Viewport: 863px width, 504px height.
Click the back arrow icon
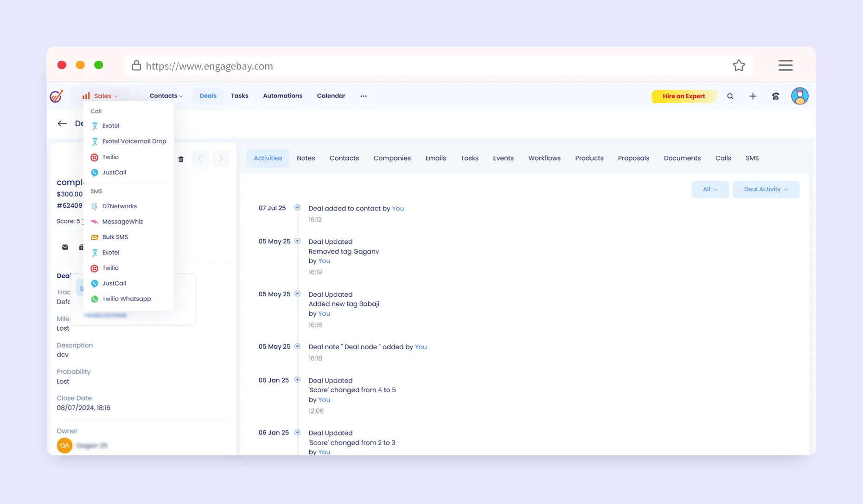point(62,124)
